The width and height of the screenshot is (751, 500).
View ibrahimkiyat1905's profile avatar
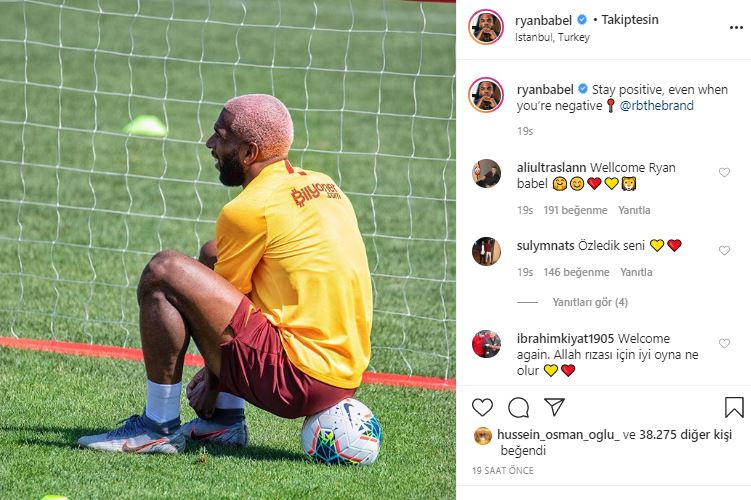(486, 344)
